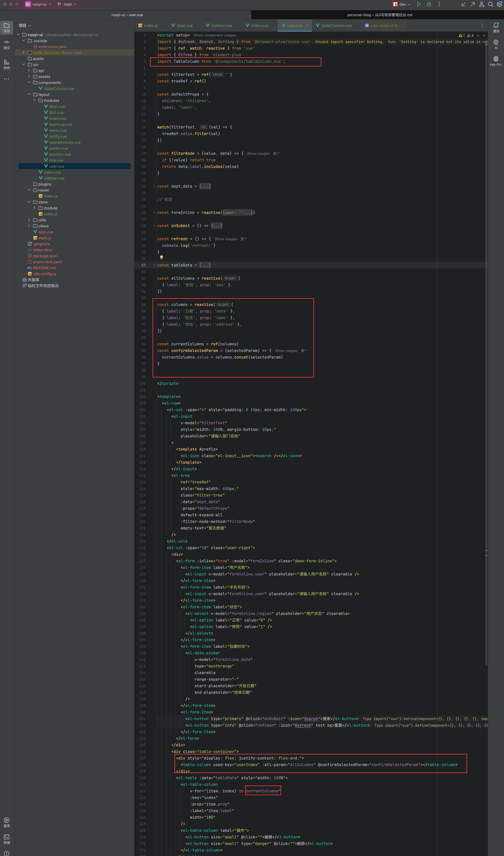Switch to the index.js editor tab

[148, 26]
